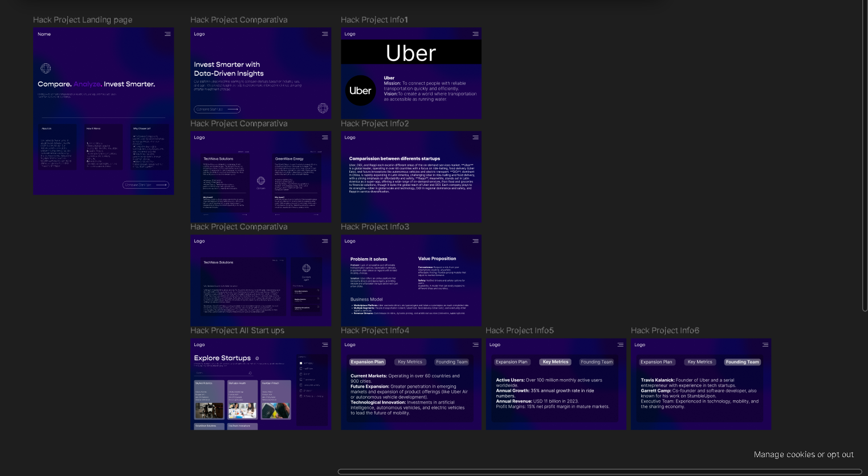Select Expansion Plan tab in Info5 frame

[x=512, y=362]
